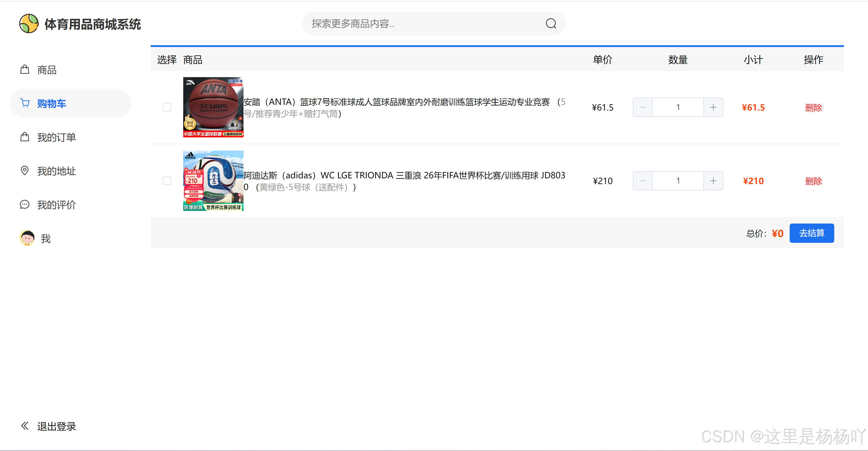
Task: Click the double-chevron icon beside 退出登录
Action: [25, 426]
